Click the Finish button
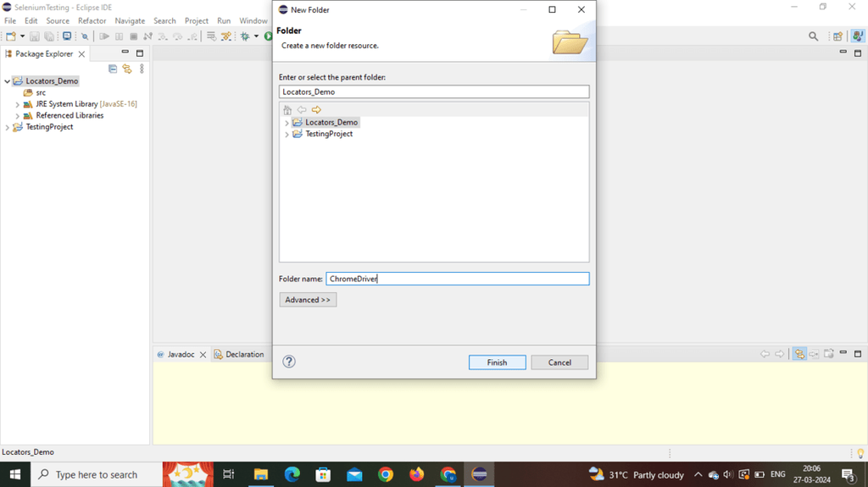Screen dimensions: 868x487 coord(497,362)
